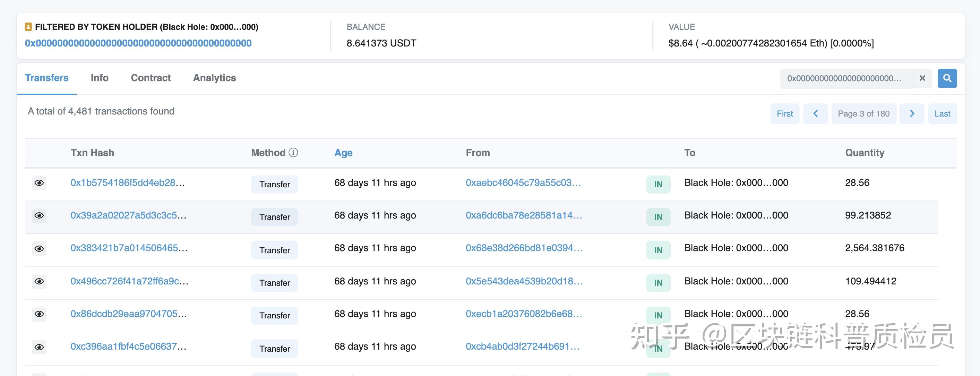Go to previous page using left chevron
This screenshot has width=980, height=376.
coord(815,113)
